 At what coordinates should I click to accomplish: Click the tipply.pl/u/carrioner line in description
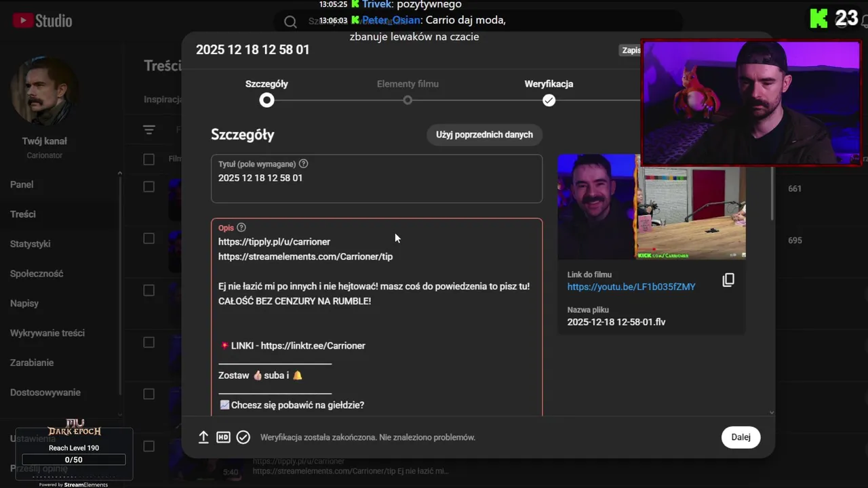(x=275, y=242)
